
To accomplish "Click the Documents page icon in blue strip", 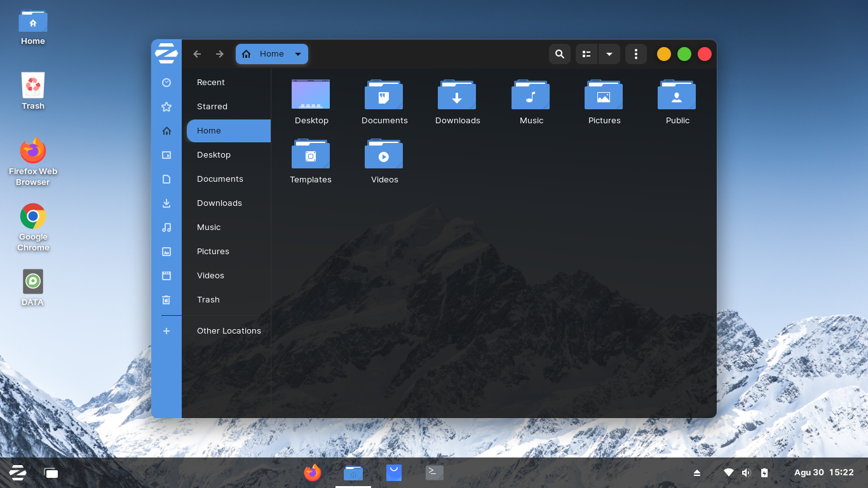I will (166, 179).
